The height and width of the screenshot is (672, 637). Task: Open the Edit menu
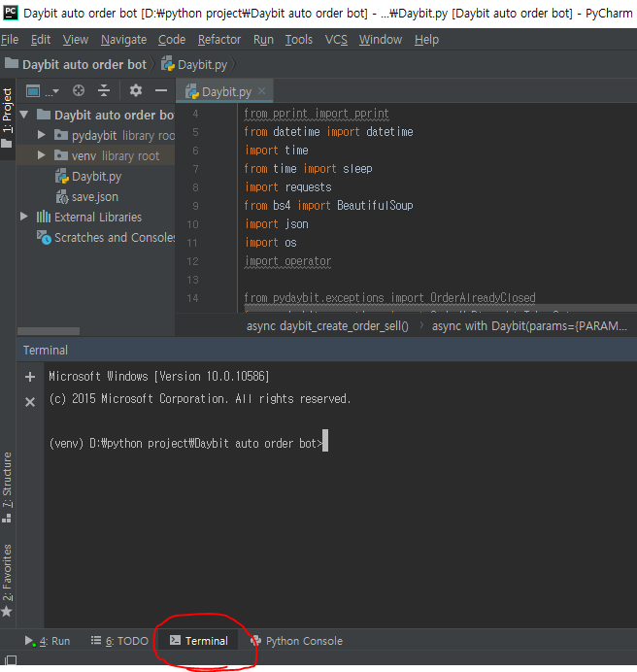click(x=41, y=40)
